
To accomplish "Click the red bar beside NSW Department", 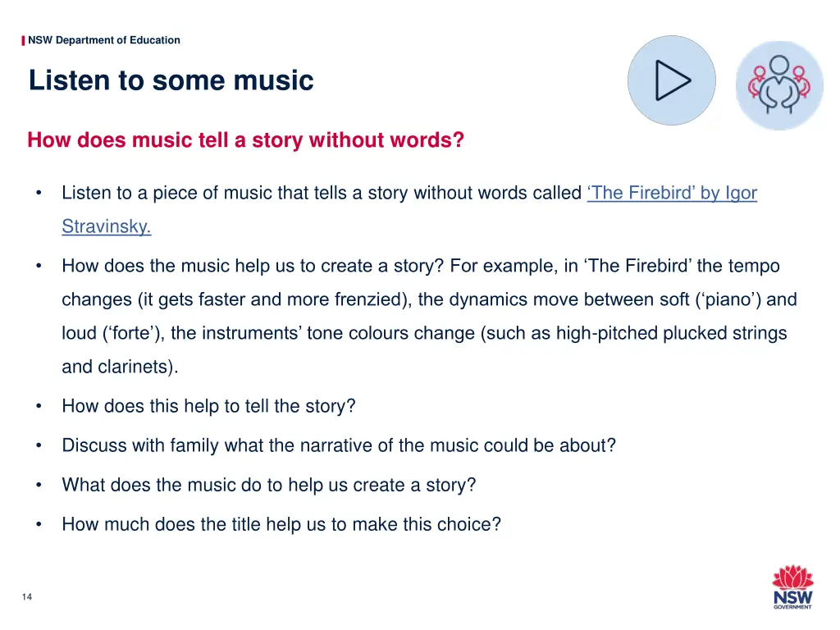I will coord(23,41).
